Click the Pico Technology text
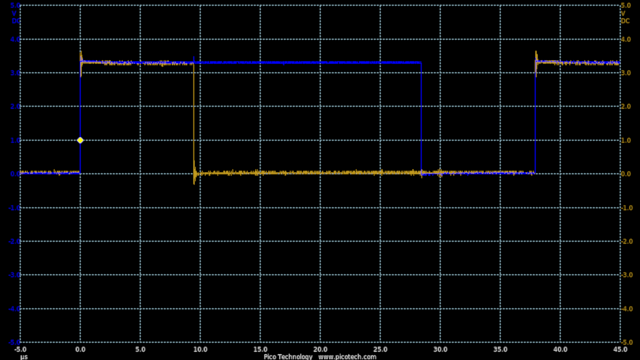Image resolution: width=640 pixels, height=360 pixels. coord(288,357)
